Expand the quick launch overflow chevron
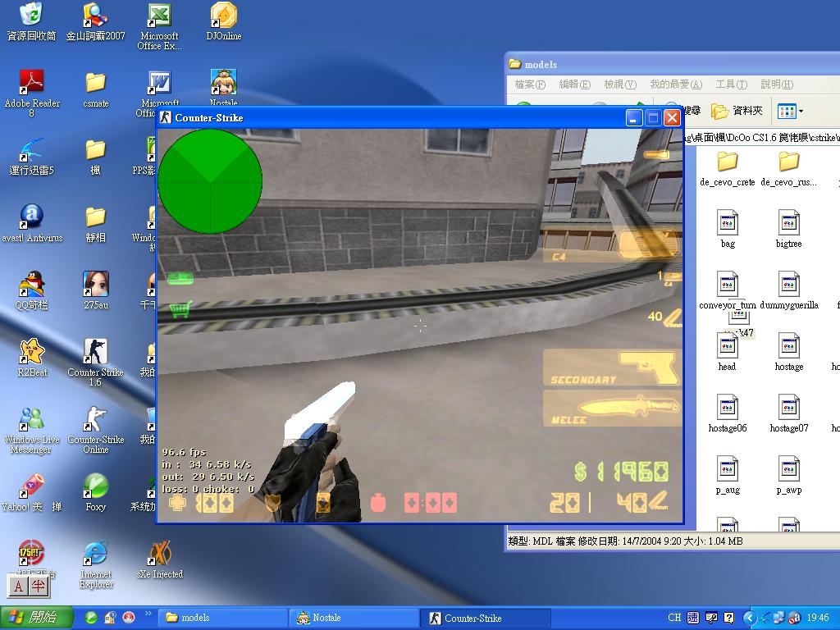This screenshot has height=630, width=840. 148,614
